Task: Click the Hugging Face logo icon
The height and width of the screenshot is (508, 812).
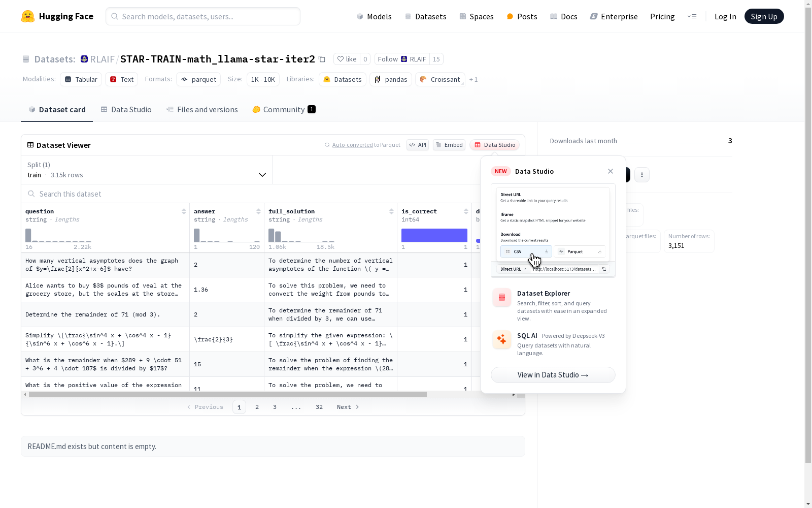Action: 28,16
